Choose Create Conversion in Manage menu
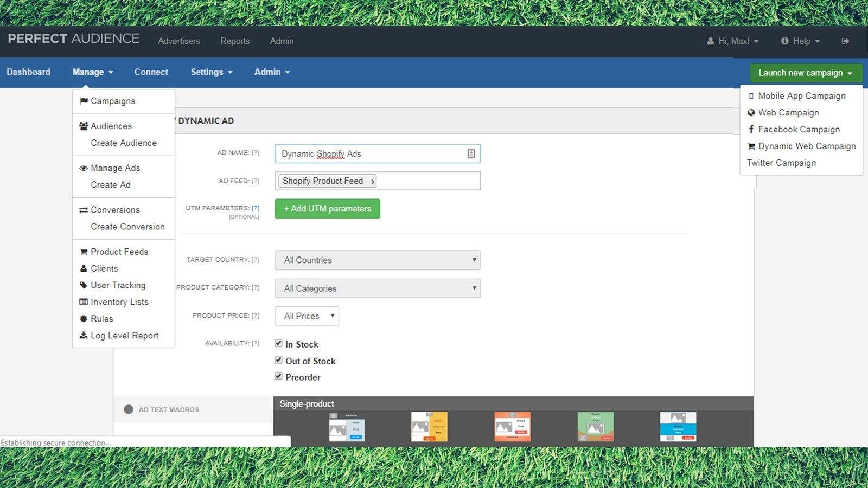This screenshot has height=488, width=868. point(127,227)
